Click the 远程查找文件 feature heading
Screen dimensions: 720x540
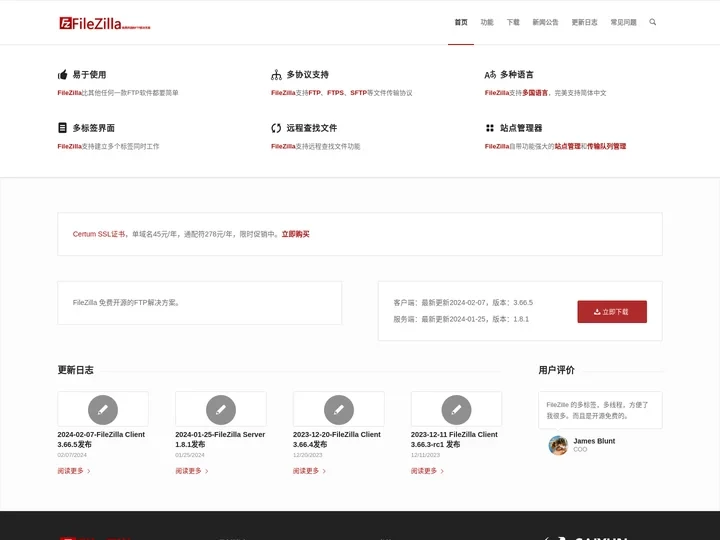point(312,128)
